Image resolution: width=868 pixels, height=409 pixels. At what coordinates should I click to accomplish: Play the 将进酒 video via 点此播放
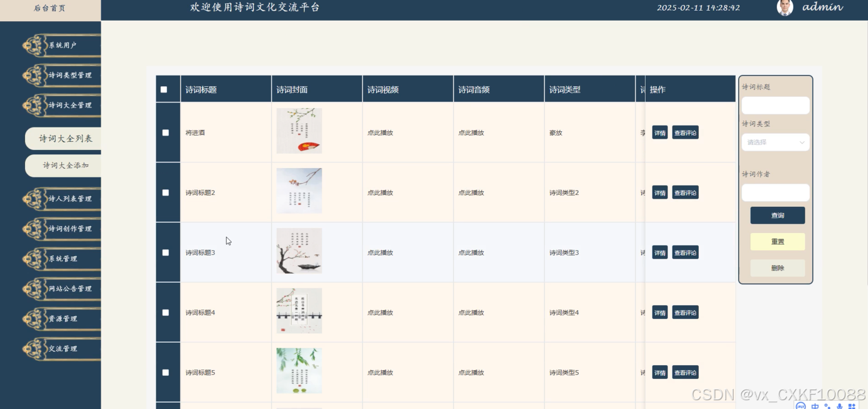pyautogui.click(x=380, y=133)
